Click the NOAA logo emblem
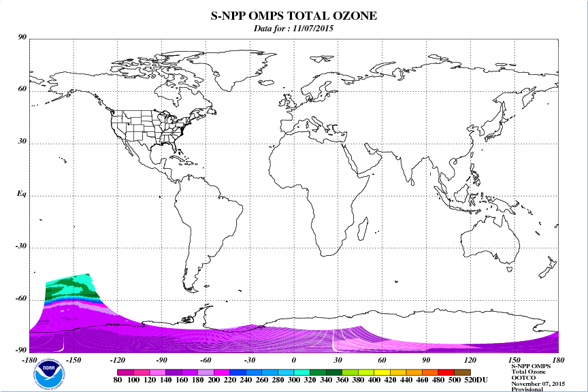This screenshot has width=588, height=392. click(48, 373)
